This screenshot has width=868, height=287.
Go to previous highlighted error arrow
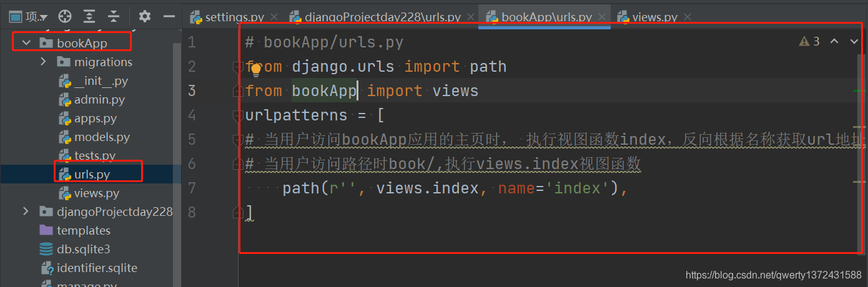(834, 42)
